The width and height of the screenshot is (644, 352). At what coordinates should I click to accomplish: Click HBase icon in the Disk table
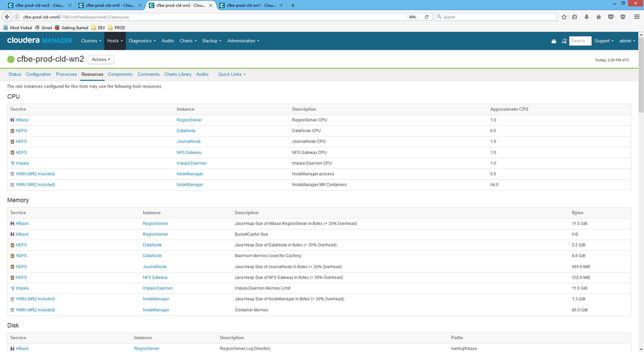tap(12, 349)
